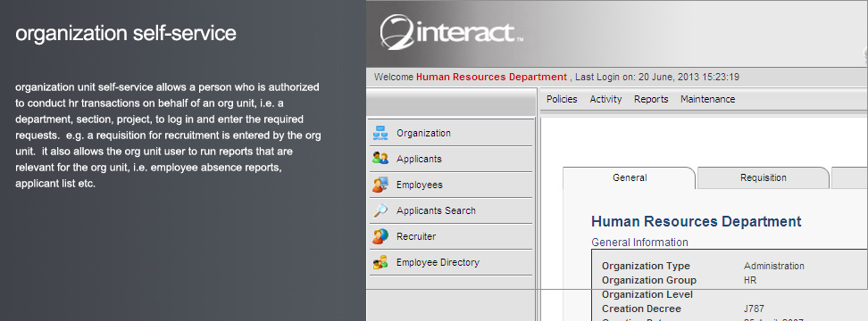Go to the Employees section
Viewport: 868px width, 321px height.
(451, 185)
